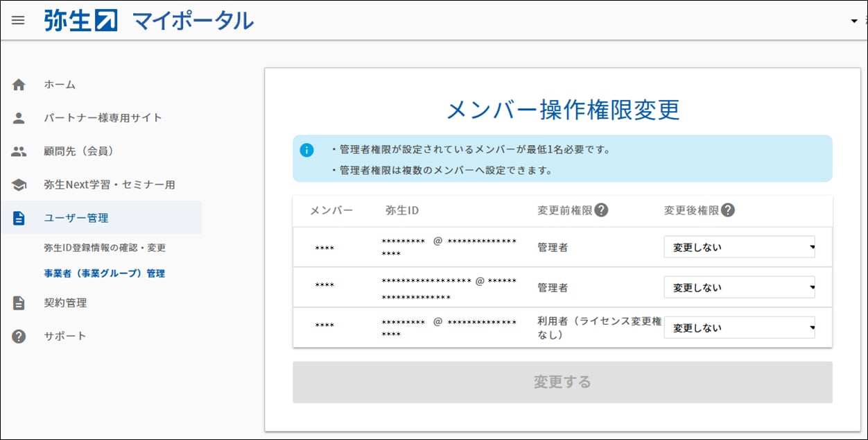Select ユーザー管理 in the sidebar

[76, 218]
